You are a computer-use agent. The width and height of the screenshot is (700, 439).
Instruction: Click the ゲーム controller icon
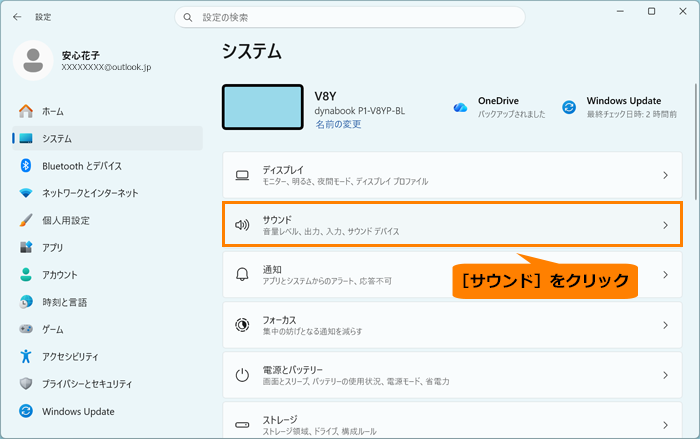(x=26, y=329)
